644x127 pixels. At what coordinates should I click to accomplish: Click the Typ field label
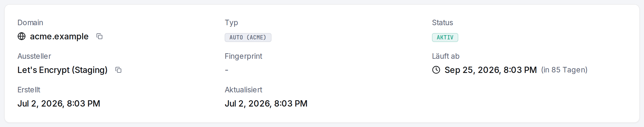(x=231, y=23)
